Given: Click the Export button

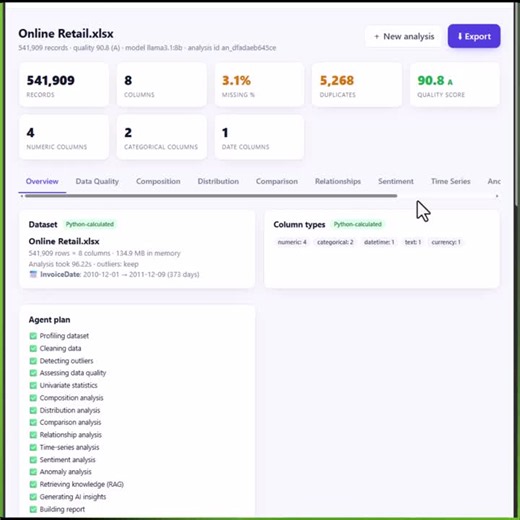Looking at the screenshot, I should [x=474, y=36].
